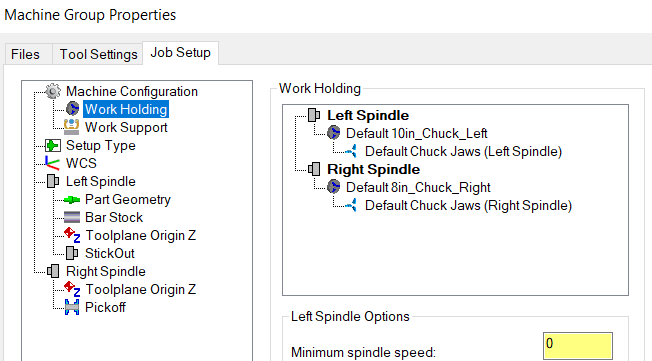Select the StickOut spindle icon
The height and width of the screenshot is (361, 652).
[x=72, y=253]
